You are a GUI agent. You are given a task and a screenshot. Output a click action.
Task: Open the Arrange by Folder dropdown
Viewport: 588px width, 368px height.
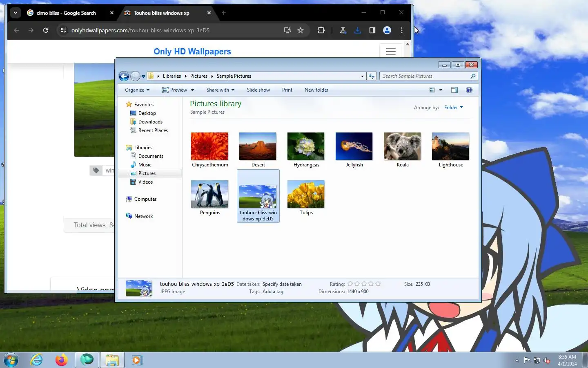pos(454,108)
